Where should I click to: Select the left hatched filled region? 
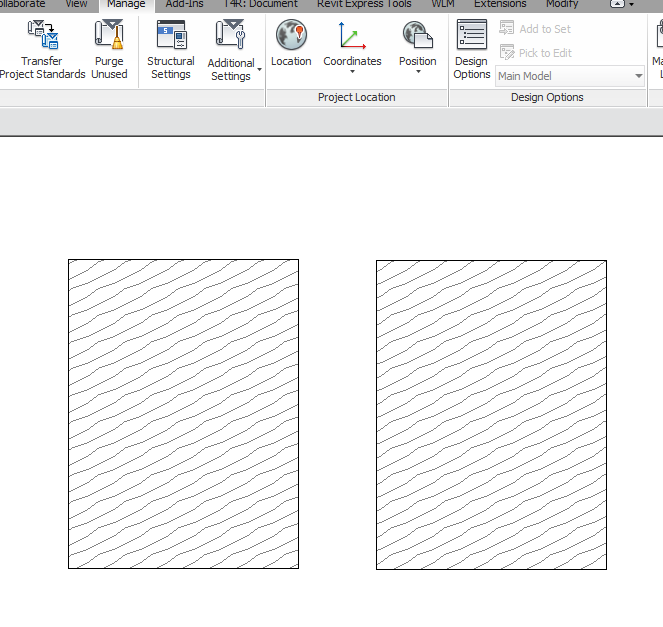[x=184, y=414]
